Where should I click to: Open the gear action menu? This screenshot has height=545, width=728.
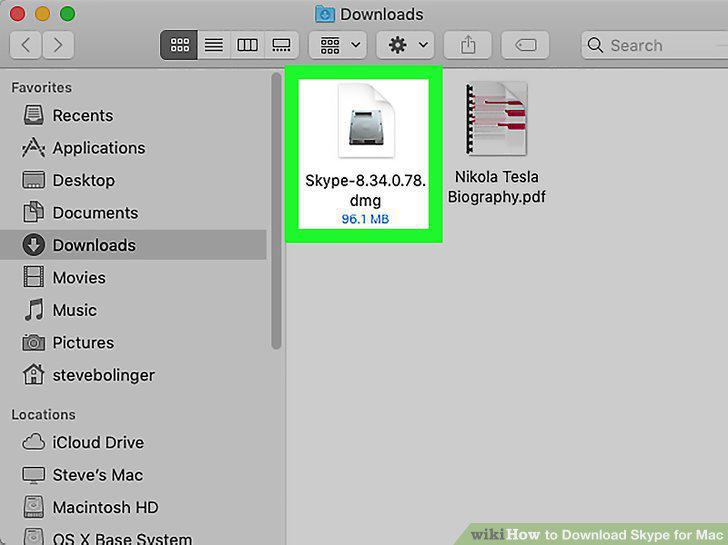405,45
